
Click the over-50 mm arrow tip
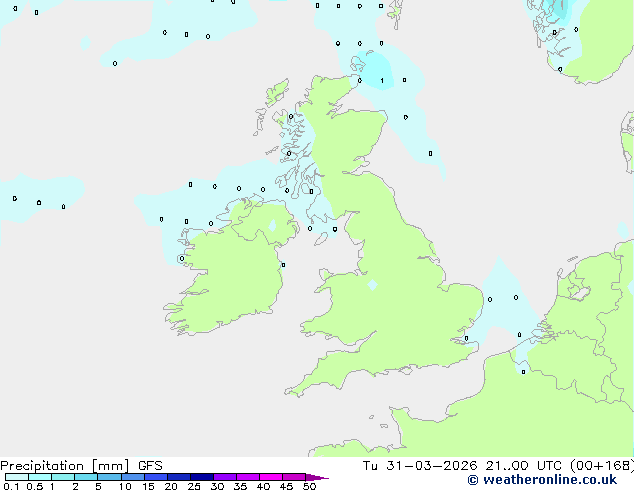pos(317,478)
